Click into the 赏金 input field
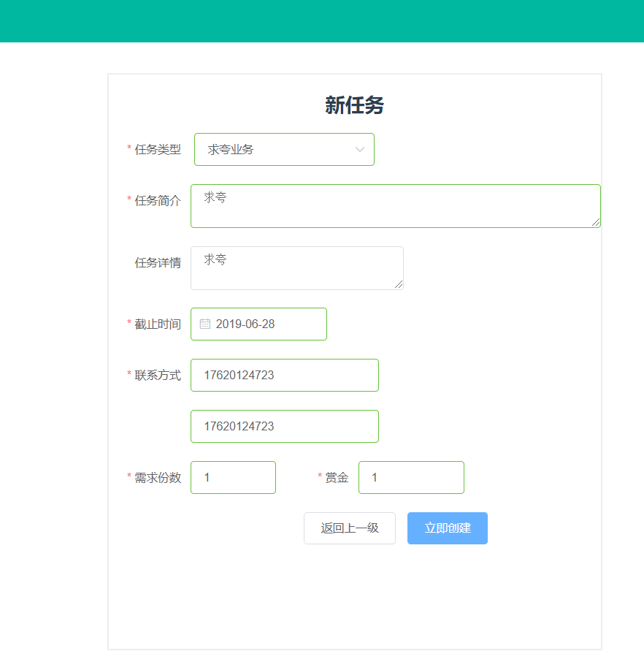This screenshot has height=662, width=644. (x=411, y=477)
